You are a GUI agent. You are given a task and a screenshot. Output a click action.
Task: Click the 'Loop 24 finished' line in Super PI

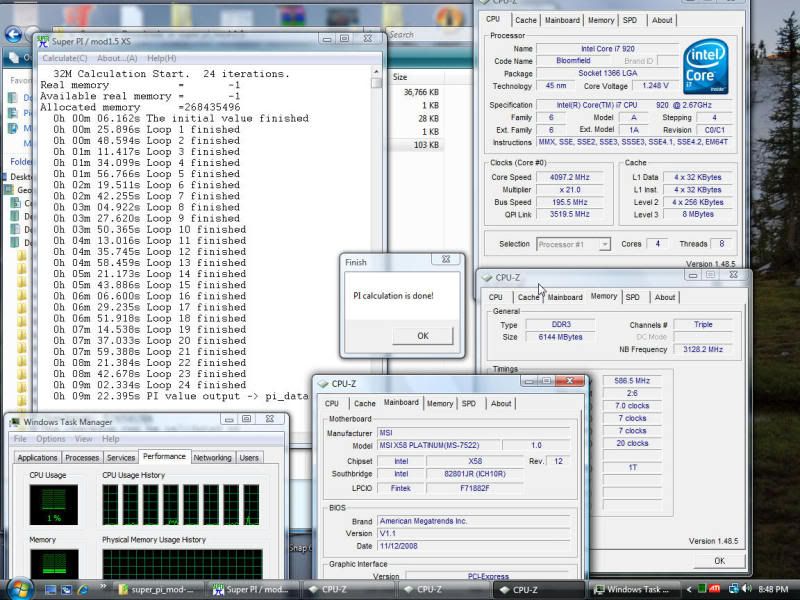(x=149, y=385)
